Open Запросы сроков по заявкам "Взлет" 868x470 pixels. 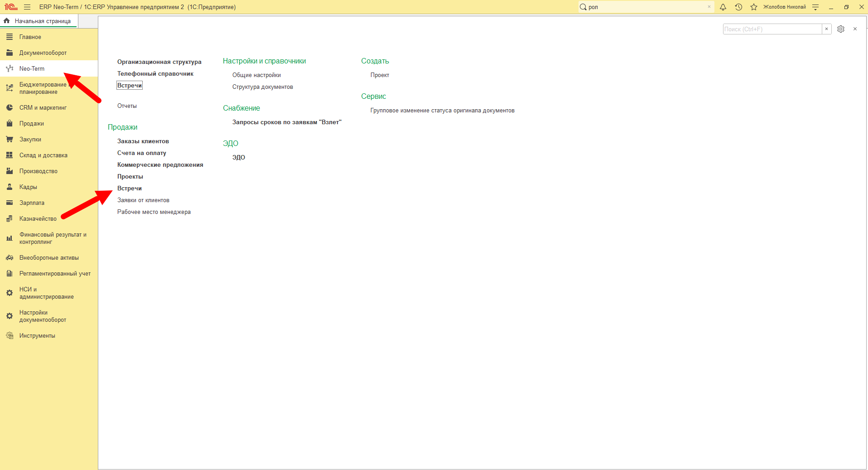(287, 122)
